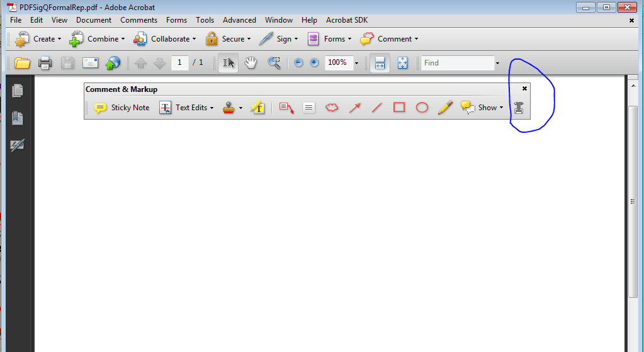Open the Tools menu
This screenshot has width=644, height=352.
205,20
